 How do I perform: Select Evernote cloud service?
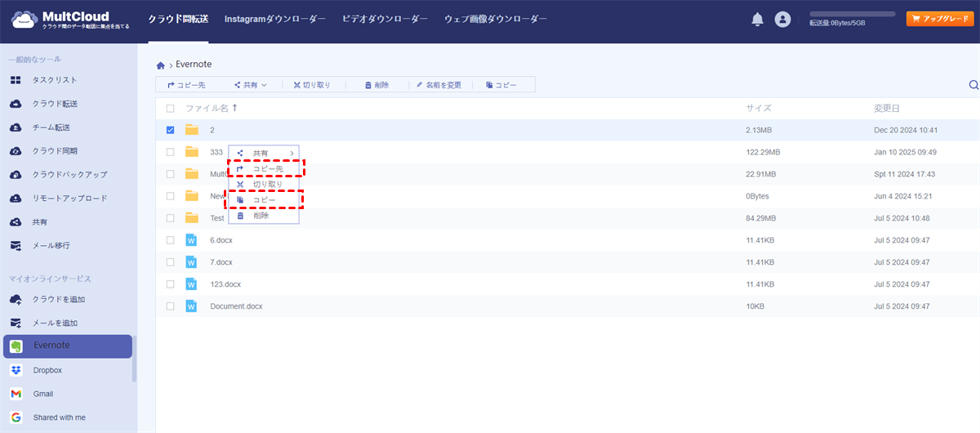67,346
